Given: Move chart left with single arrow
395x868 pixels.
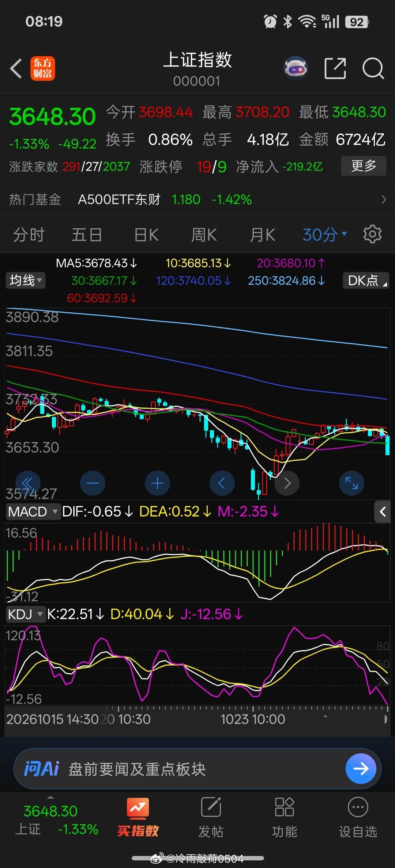Looking at the screenshot, I should coord(222,483).
